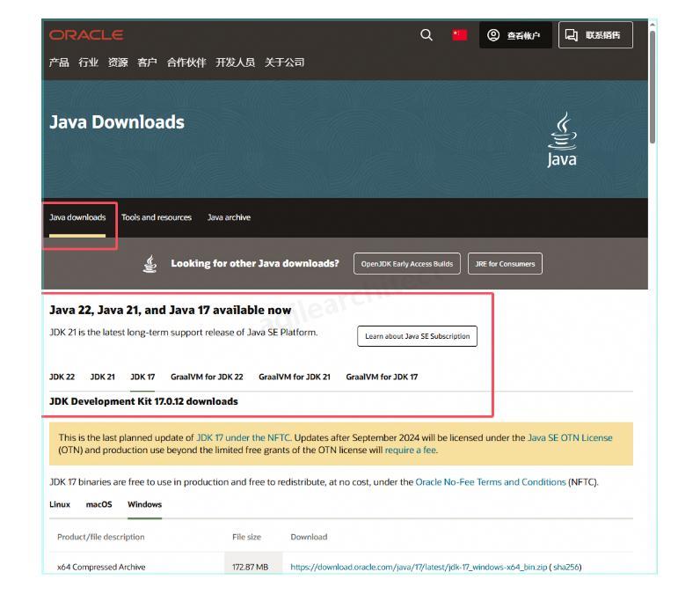Switch to Tools and resources tab
Image resolution: width=700 pixels, height=594 pixels.
[x=157, y=217]
